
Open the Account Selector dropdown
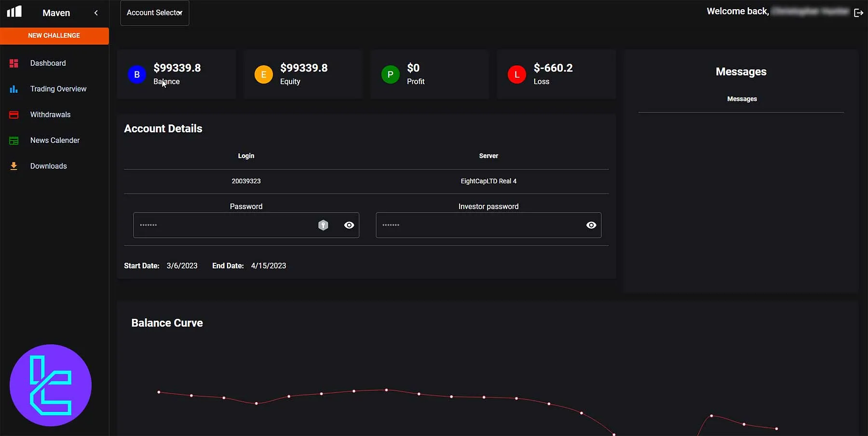tap(154, 13)
